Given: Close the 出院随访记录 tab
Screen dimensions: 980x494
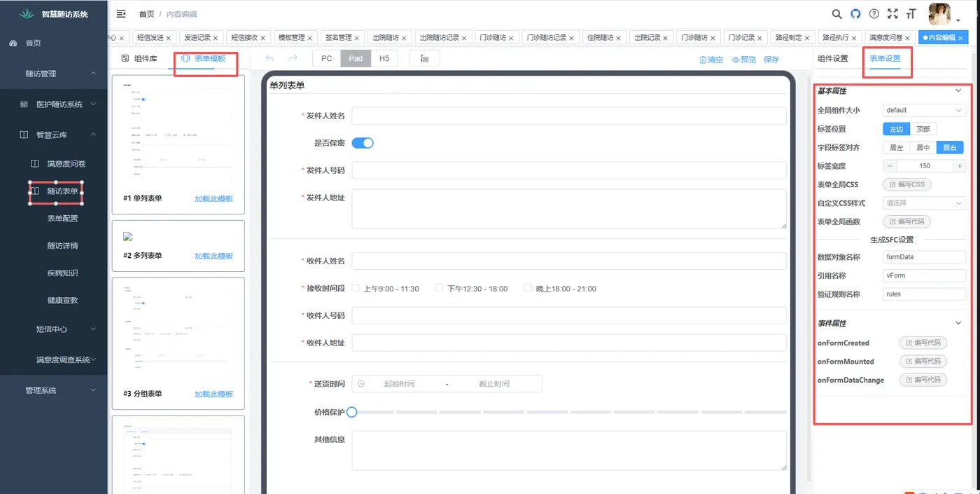Looking at the screenshot, I should (464, 38).
